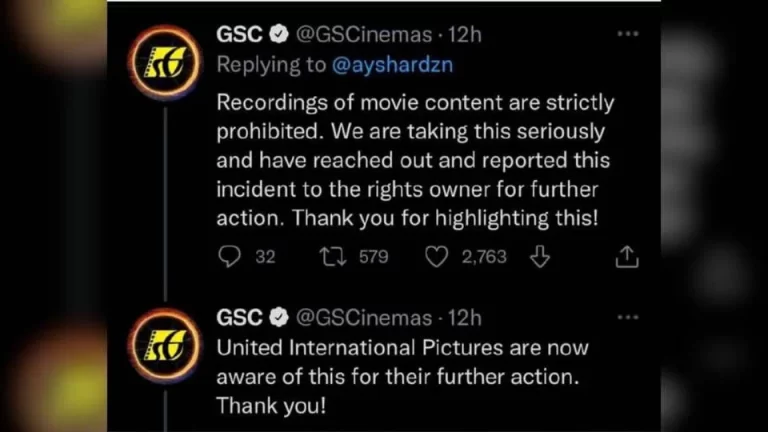
Task: Click the @GSCinemas handle on the first tweet
Action: (x=362, y=34)
